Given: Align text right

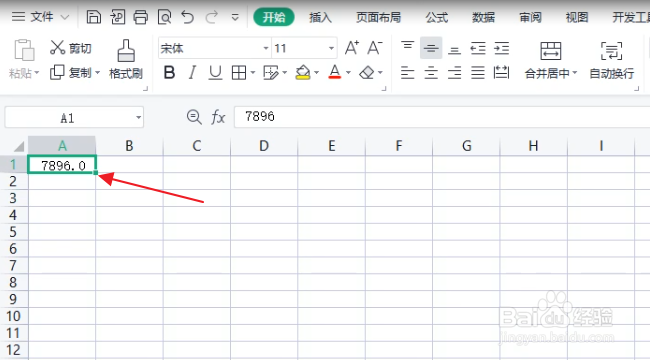Looking at the screenshot, I should tap(454, 73).
